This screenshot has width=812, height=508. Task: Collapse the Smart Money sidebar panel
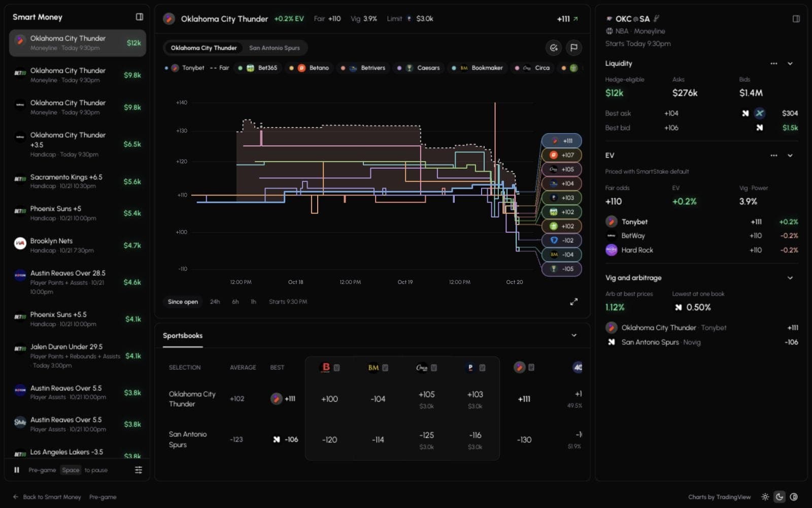pyautogui.click(x=139, y=17)
